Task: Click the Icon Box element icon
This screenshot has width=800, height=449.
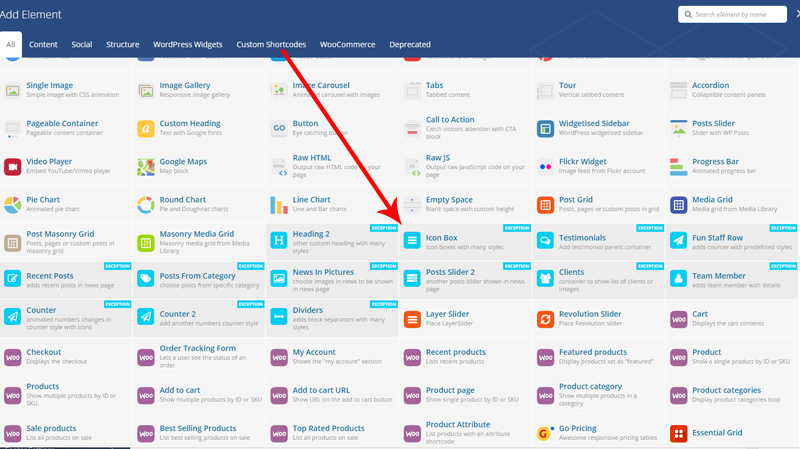Action: [412, 240]
